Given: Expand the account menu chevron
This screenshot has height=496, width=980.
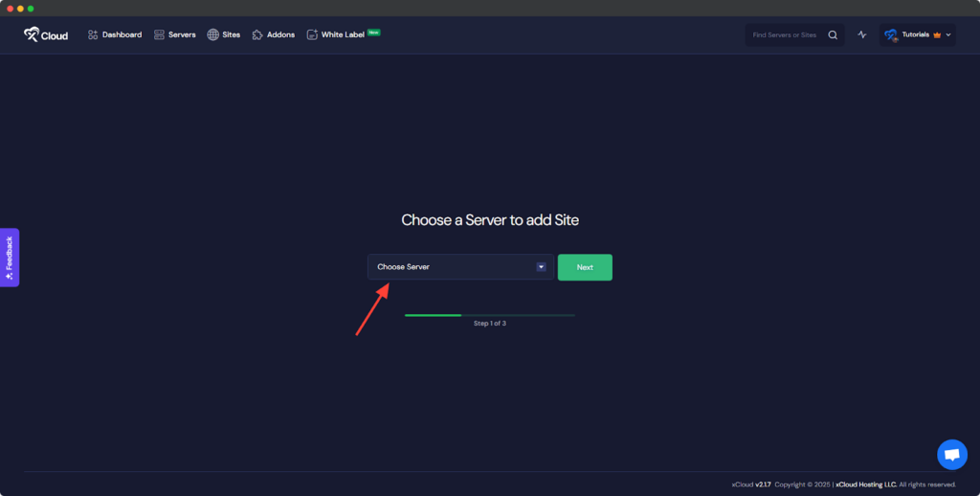Looking at the screenshot, I should tap(948, 35).
